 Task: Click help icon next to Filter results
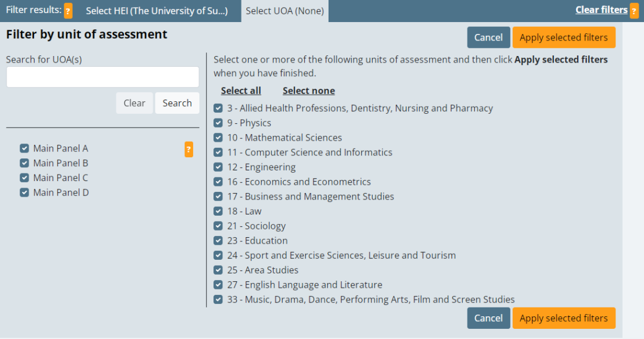click(x=68, y=11)
